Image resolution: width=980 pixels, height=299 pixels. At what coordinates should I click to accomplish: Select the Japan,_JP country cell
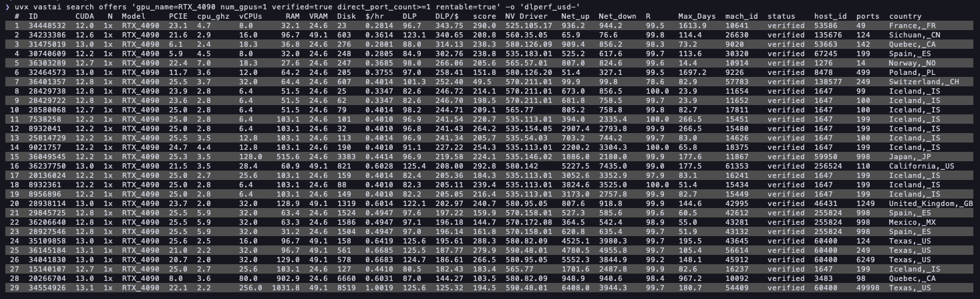910,157
